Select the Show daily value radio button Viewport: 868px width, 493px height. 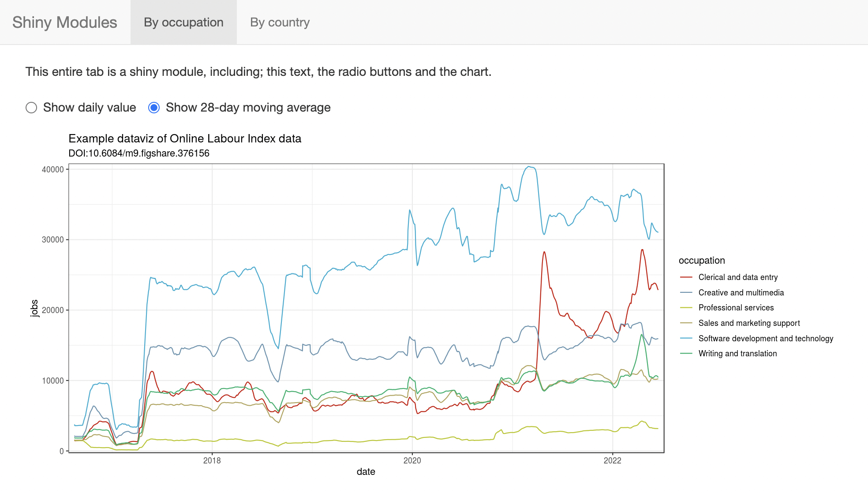(31, 108)
